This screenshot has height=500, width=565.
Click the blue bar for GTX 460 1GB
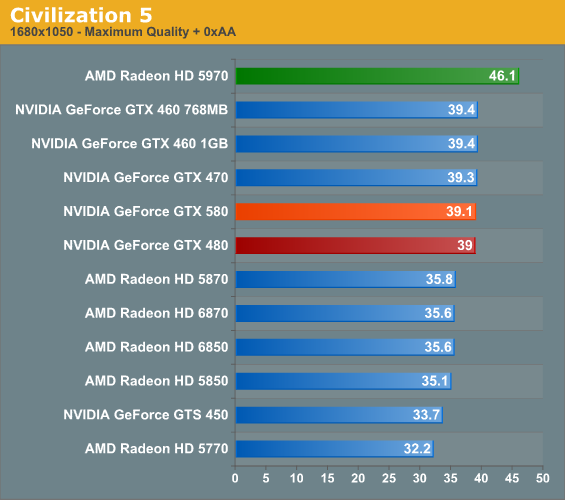357,144
